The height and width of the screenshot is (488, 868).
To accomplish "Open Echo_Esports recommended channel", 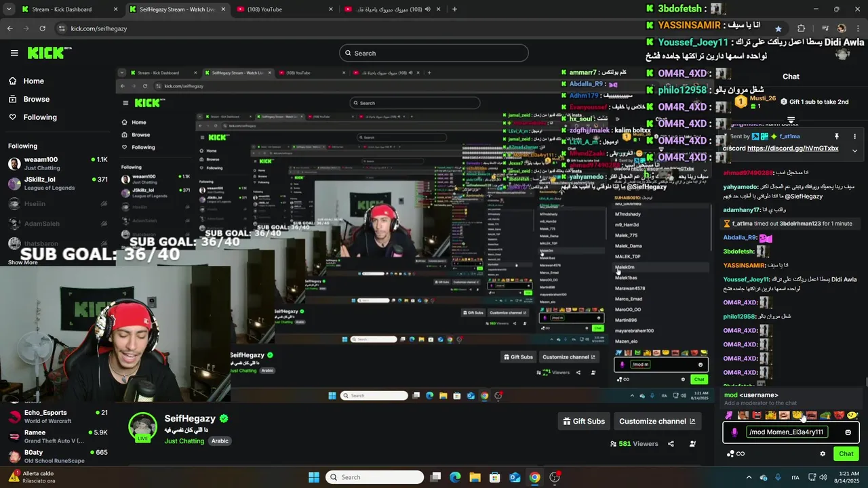I will tap(58, 416).
